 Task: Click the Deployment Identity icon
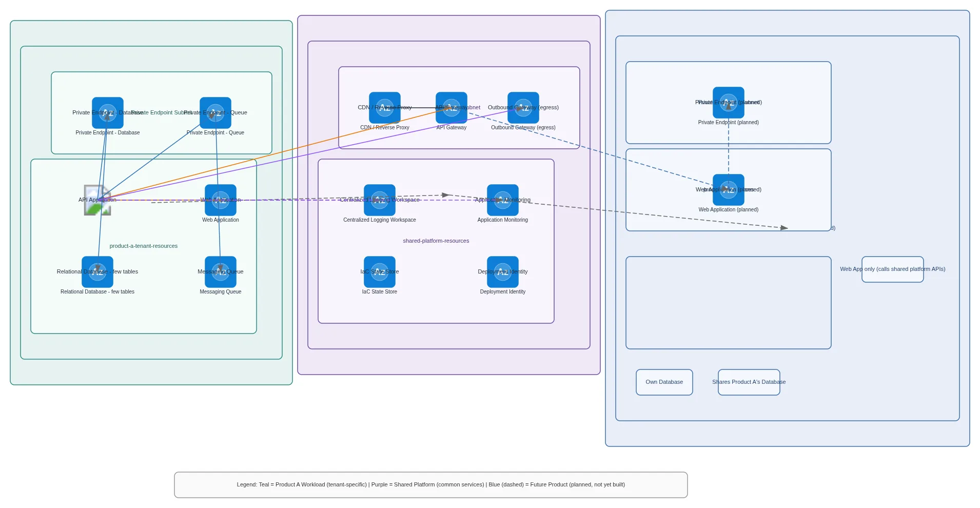coord(503,272)
